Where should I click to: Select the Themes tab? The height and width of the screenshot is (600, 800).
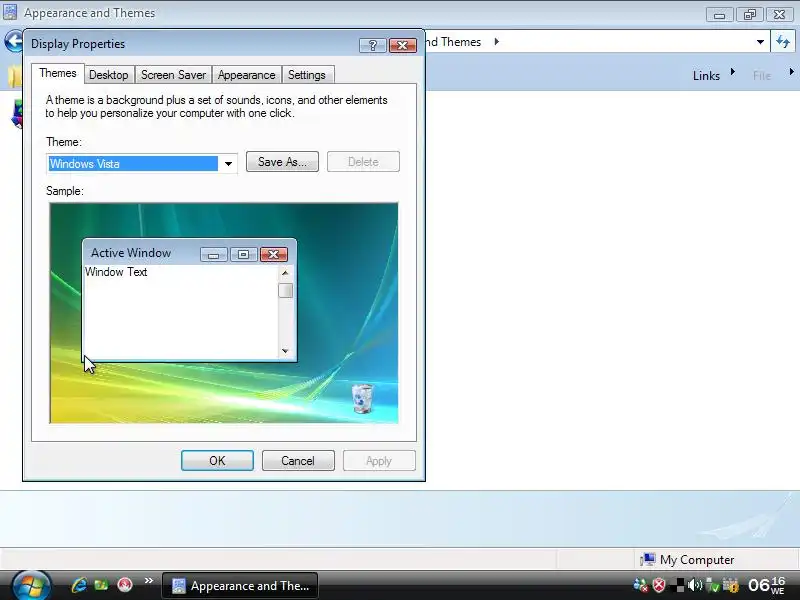pos(58,73)
